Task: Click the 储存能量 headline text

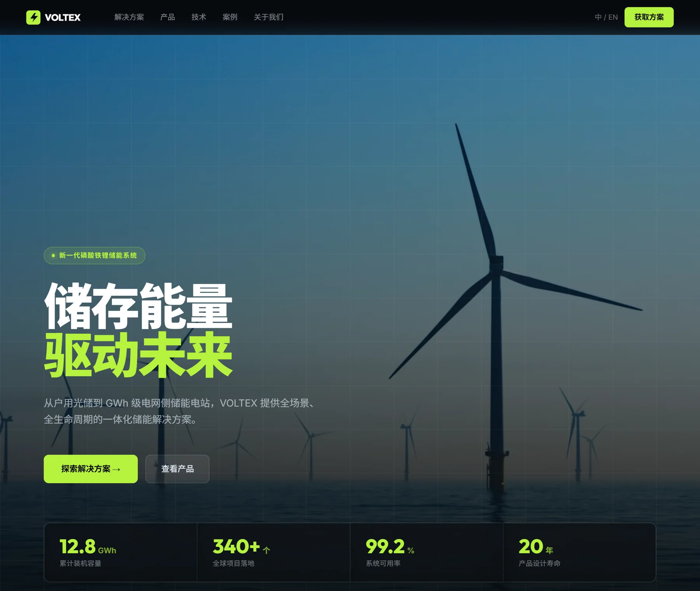Action: tap(138, 307)
